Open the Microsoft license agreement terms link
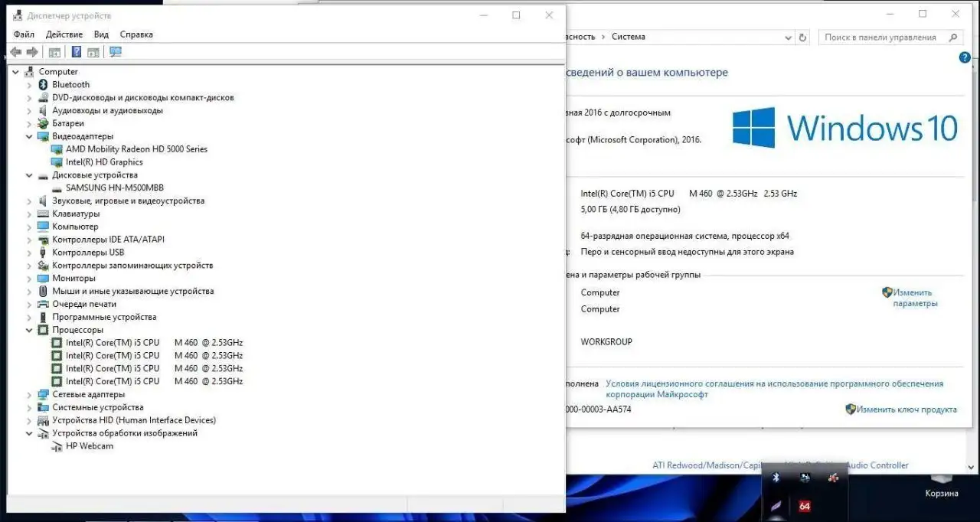The width and height of the screenshot is (980, 522). (x=775, y=389)
